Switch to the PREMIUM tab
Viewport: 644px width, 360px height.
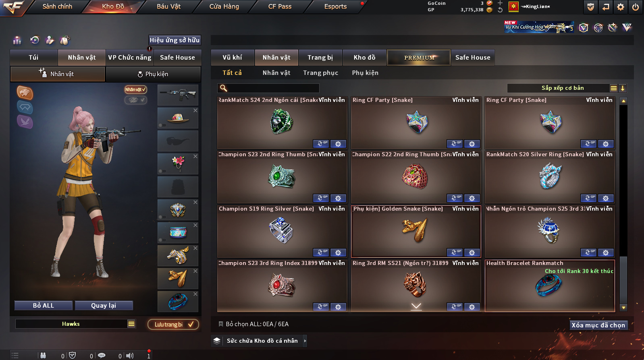(419, 58)
